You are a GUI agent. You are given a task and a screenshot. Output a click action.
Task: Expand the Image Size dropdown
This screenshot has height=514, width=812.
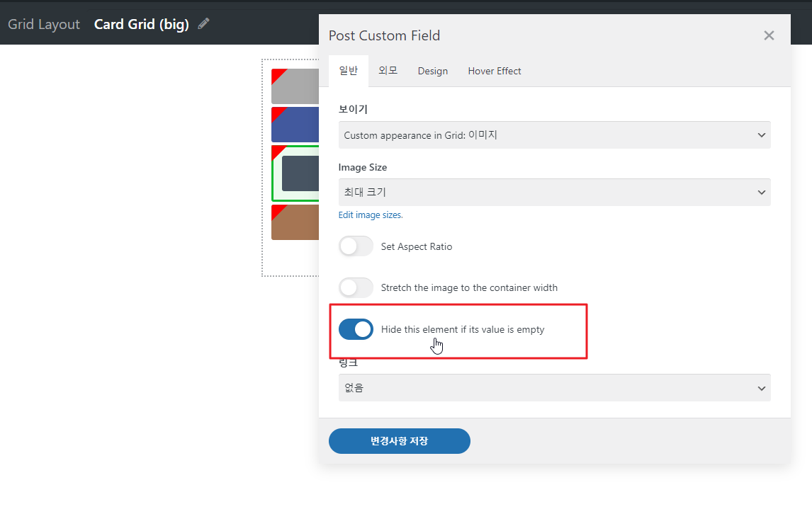[554, 192]
